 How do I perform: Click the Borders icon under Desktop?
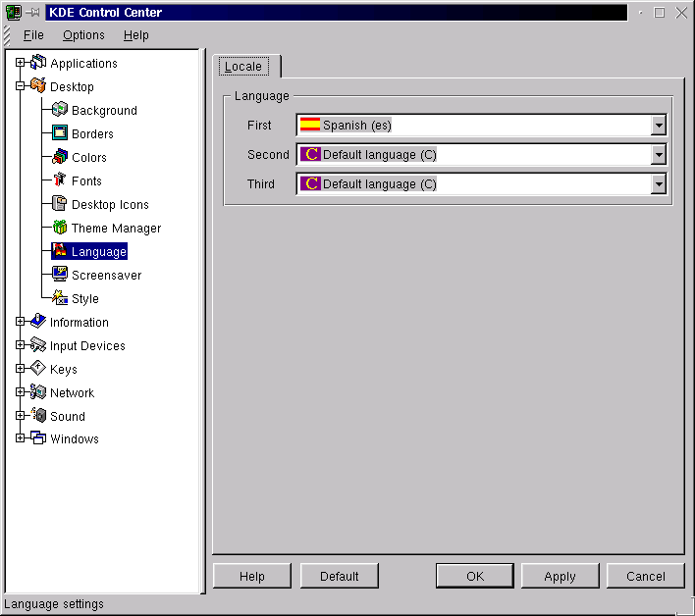60,133
